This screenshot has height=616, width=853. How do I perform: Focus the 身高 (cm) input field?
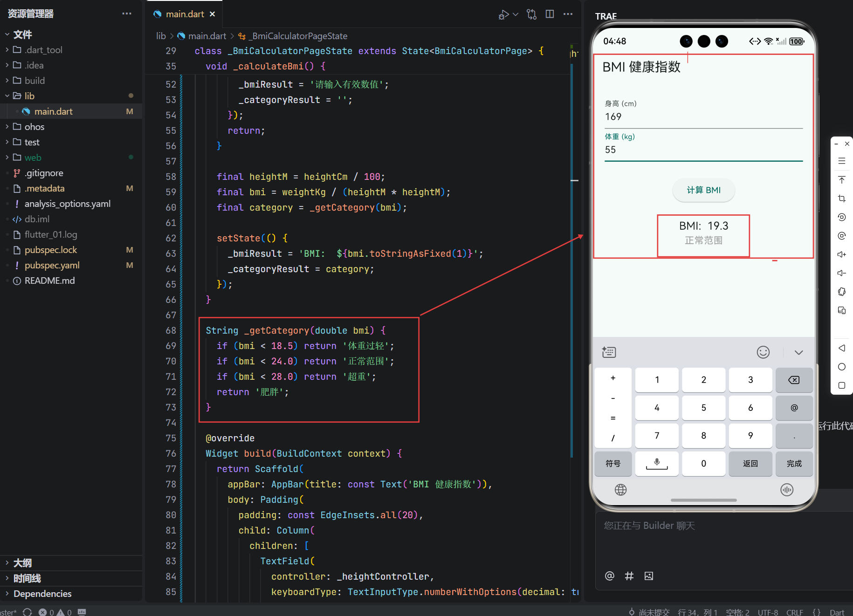703,114
